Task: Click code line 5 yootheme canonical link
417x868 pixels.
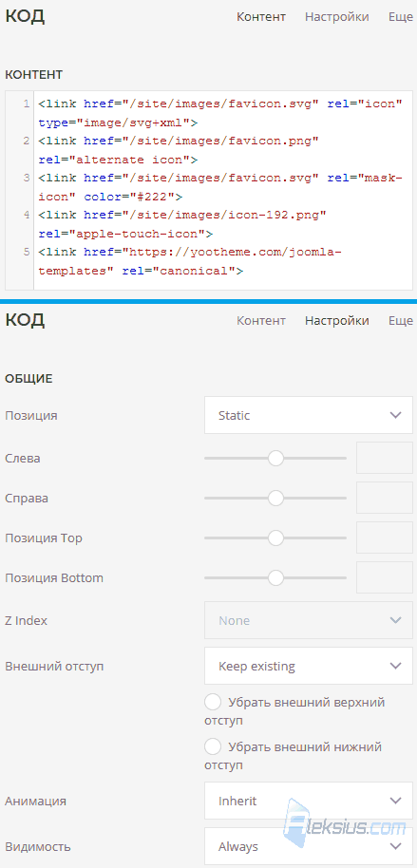Action: point(190,261)
